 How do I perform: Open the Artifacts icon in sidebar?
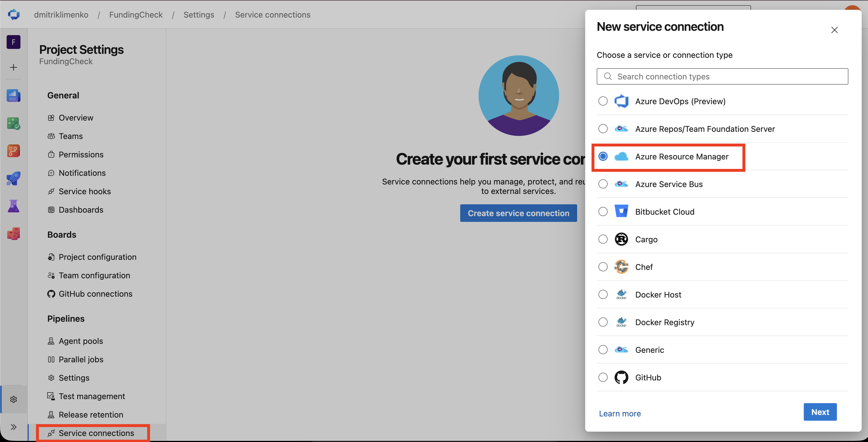(14, 234)
